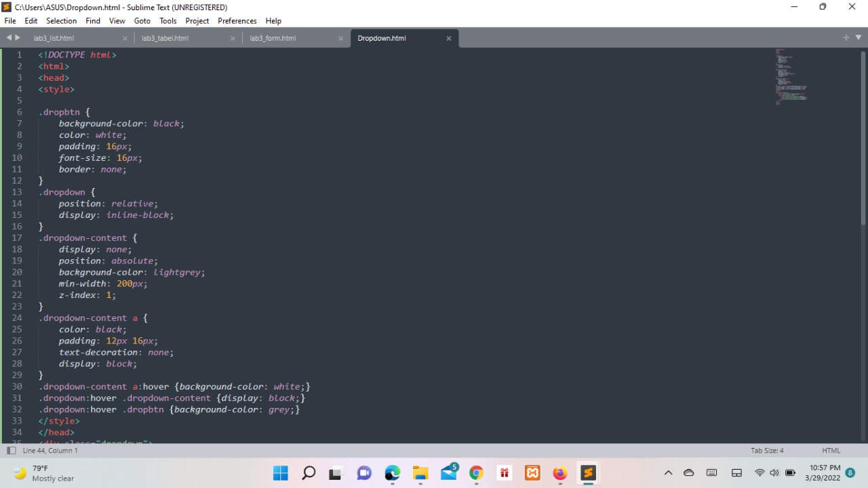Launch Google Chrome from taskbar
Screen dimensions: 868x488
pos(476,473)
